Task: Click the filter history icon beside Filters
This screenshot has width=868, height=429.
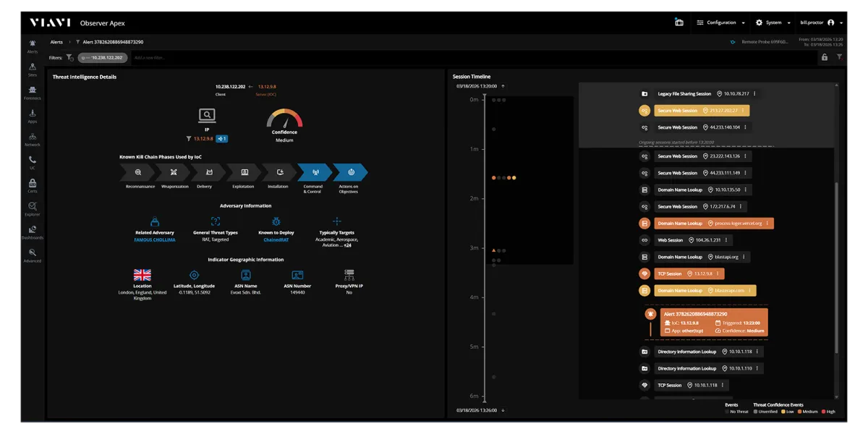Action: (70, 57)
